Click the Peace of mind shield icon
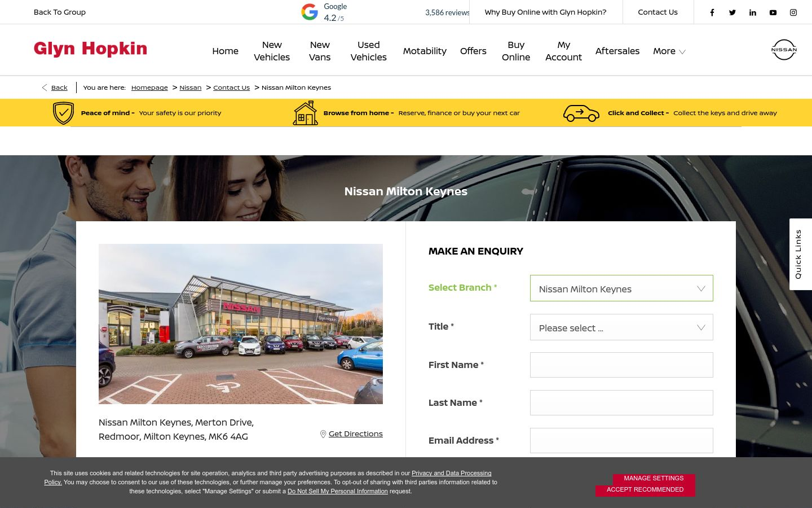 click(x=63, y=113)
